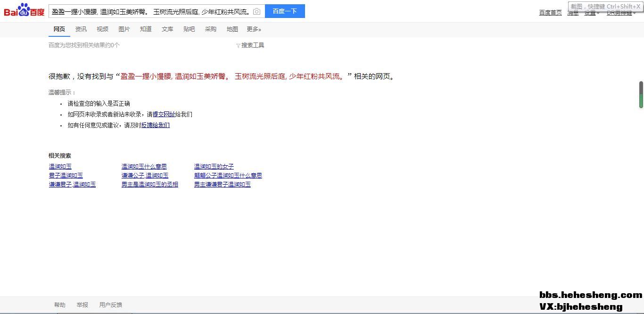
Task: Click the 提交网址 link
Action: pos(164,114)
